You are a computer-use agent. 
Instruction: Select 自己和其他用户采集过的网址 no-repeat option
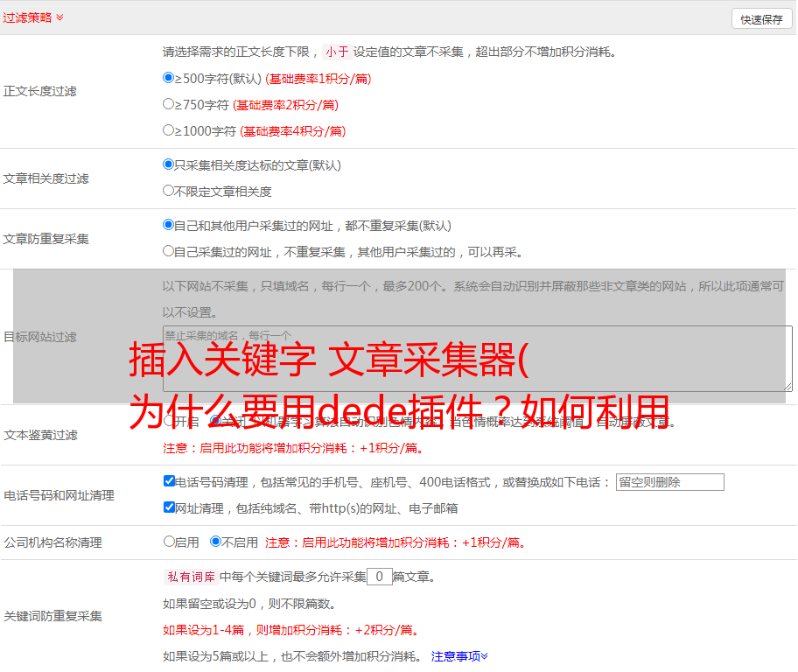169,225
